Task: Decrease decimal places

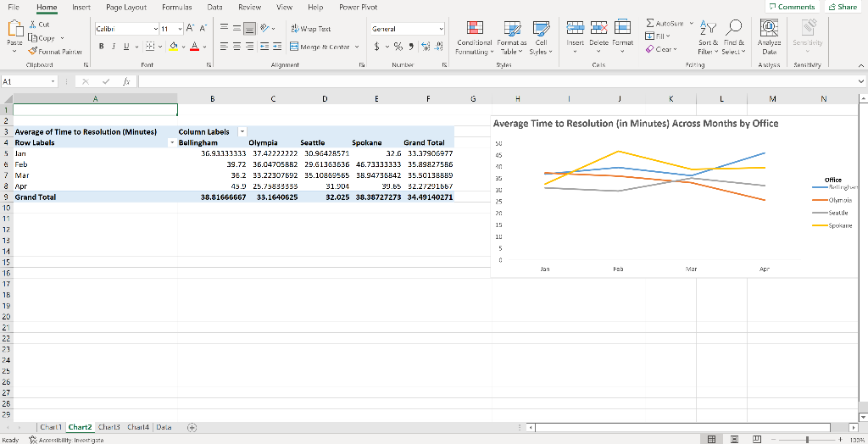Action: (438, 47)
